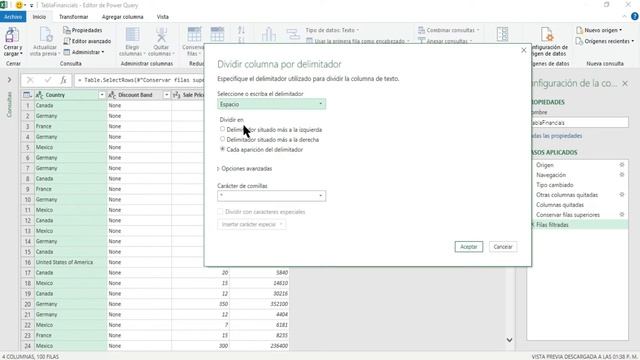Click the help question mark icon
This screenshot has height=360, width=640.
coord(635,16)
